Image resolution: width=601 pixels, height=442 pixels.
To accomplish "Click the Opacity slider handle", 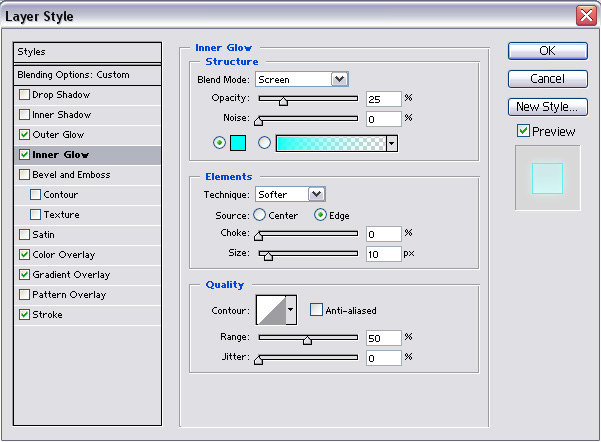I will tap(283, 101).
